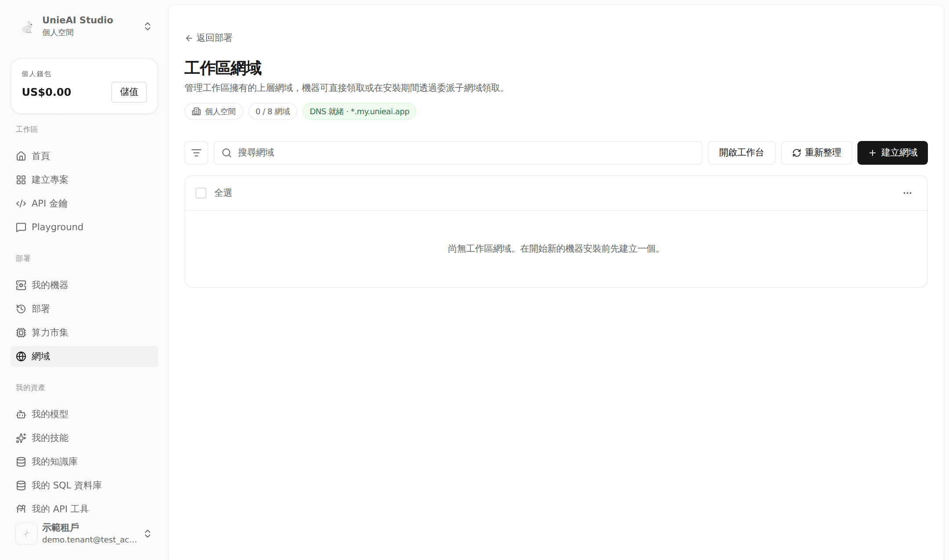Click the 0 / 8 網域 badge
This screenshot has width=949, height=560.
point(273,112)
